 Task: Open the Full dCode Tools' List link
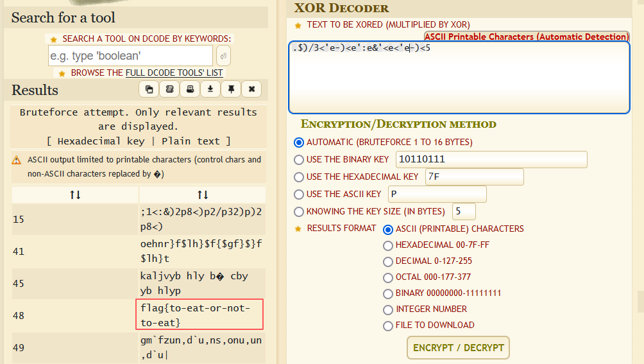[174, 73]
